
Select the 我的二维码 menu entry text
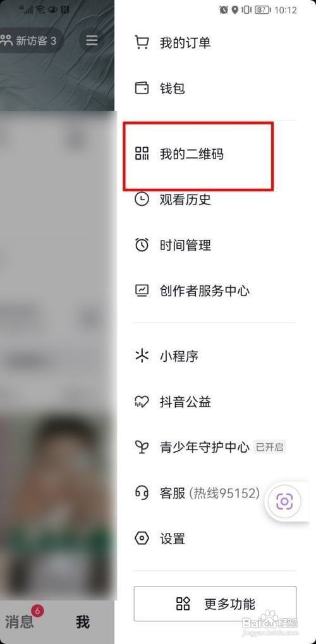pos(191,154)
